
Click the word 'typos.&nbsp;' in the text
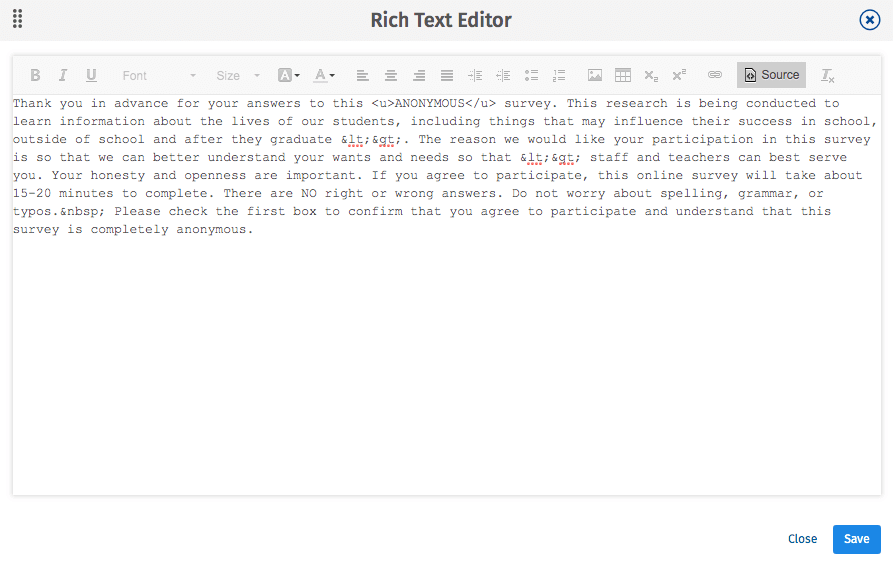click(x=59, y=212)
